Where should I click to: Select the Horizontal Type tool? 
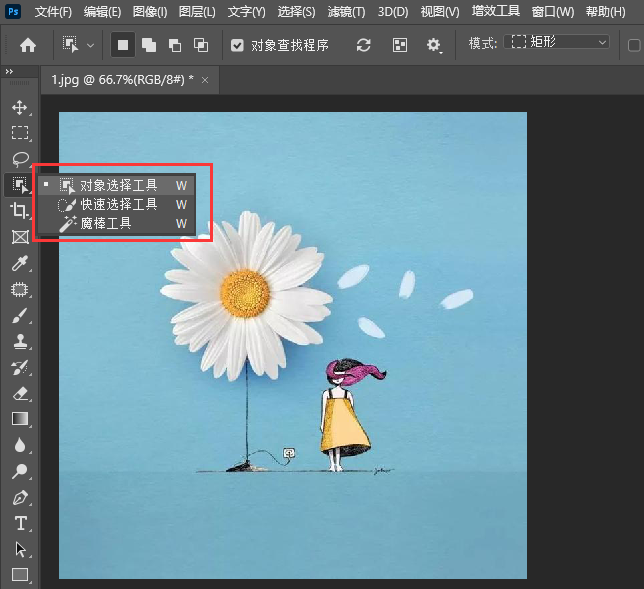19,523
